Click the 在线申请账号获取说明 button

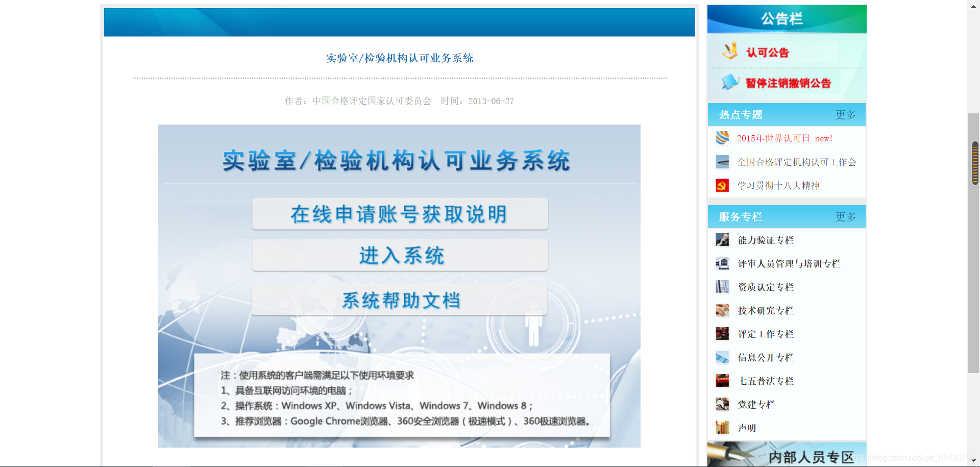tap(400, 214)
